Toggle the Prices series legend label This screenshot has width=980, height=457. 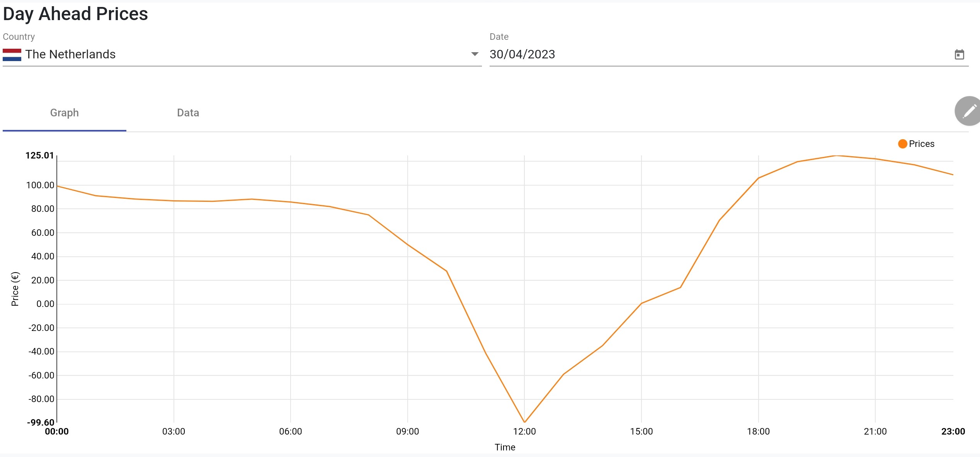coord(921,144)
